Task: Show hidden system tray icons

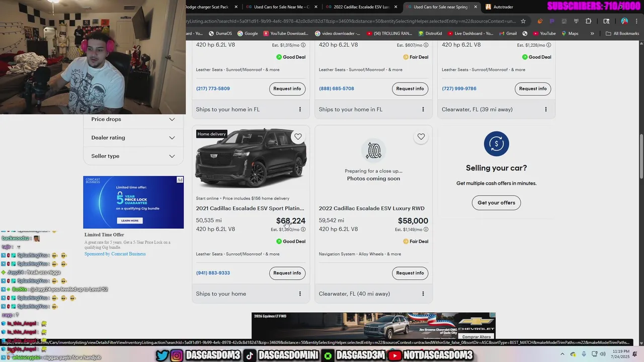Action: (x=562, y=354)
